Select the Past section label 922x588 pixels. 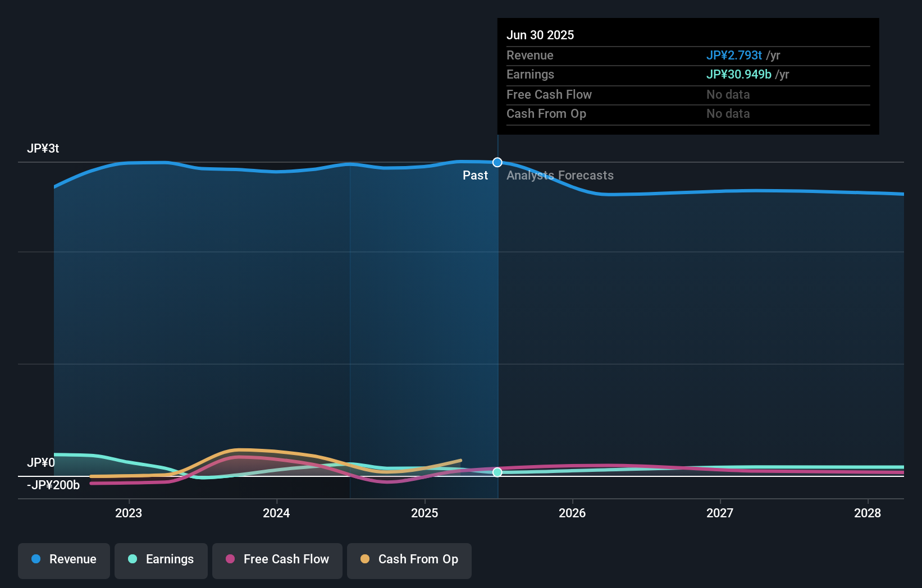[x=476, y=175]
